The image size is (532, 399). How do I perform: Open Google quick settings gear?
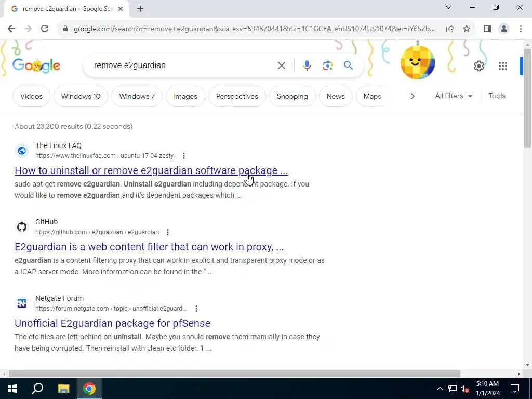[x=478, y=66]
